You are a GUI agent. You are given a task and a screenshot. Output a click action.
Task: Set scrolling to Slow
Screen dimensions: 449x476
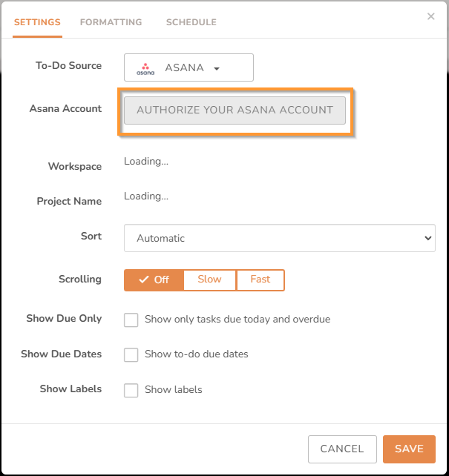(209, 280)
